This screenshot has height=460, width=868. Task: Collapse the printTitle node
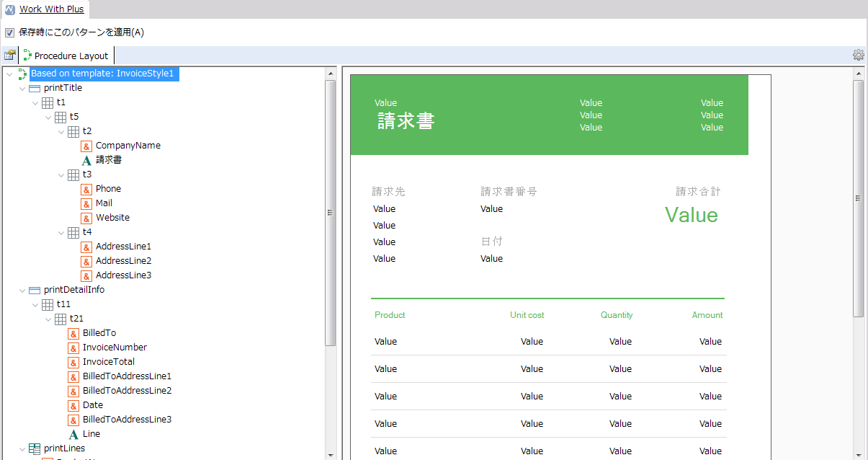(x=22, y=88)
